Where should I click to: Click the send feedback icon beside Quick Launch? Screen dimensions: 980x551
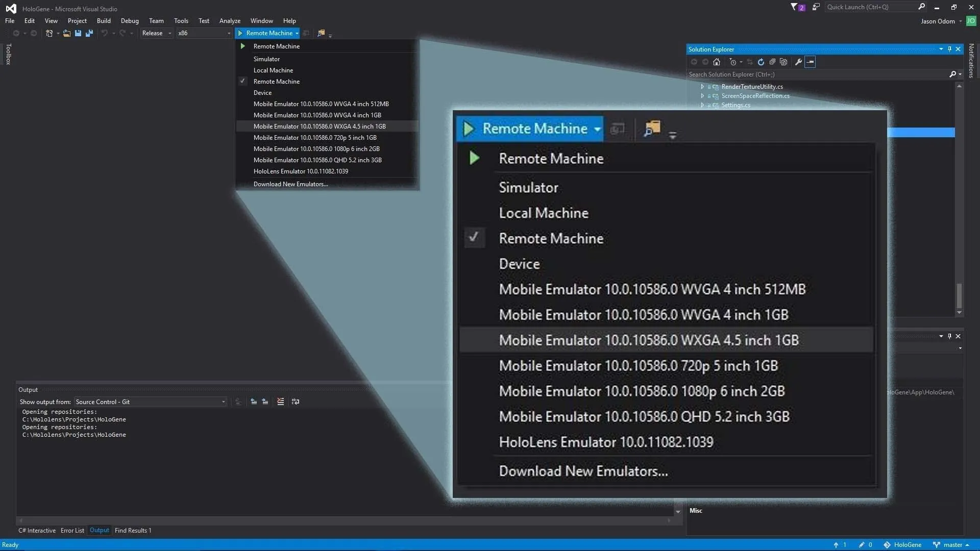pos(816,7)
